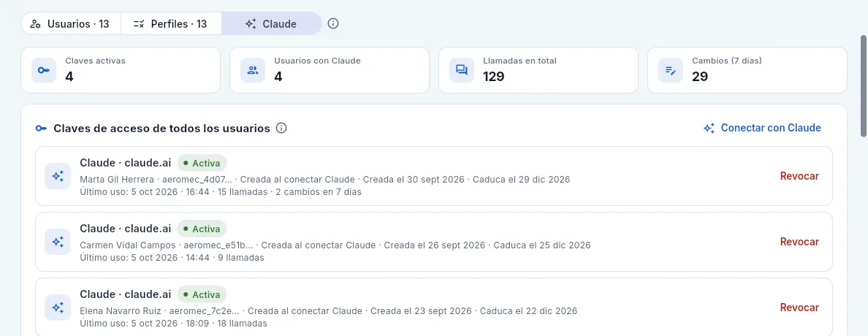Select the Claude tab
Viewport: 868px width, 336px height.
tap(271, 24)
